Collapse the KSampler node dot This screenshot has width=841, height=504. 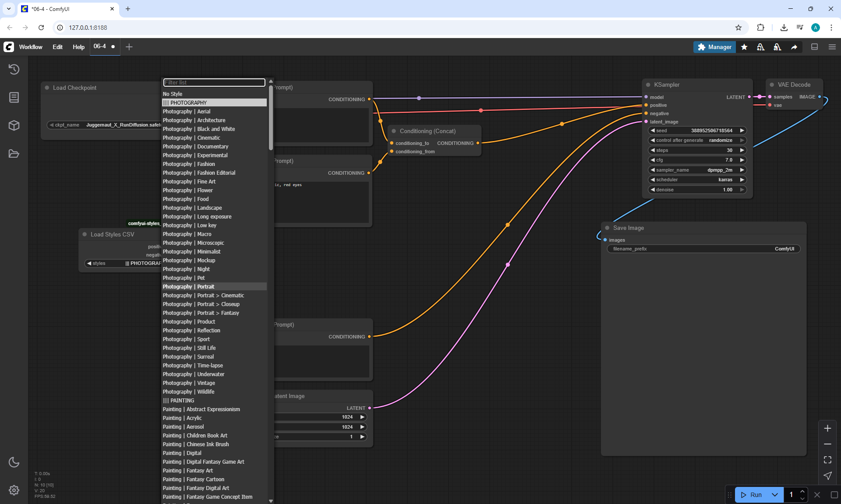click(x=648, y=85)
